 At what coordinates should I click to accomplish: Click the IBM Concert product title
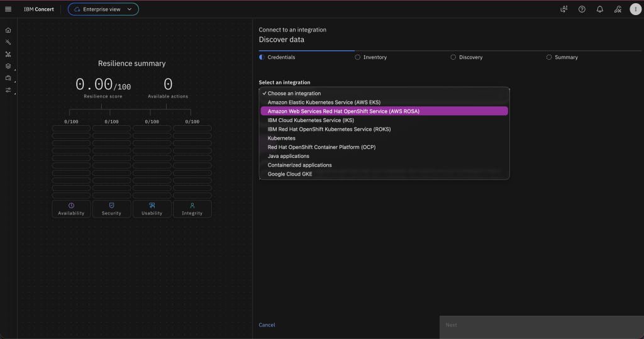(x=38, y=9)
